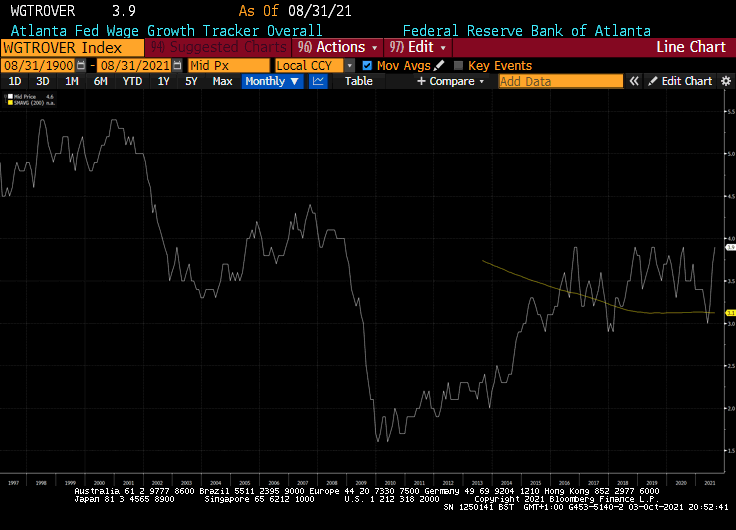
Task: Open the Actions menu
Action: (337, 47)
